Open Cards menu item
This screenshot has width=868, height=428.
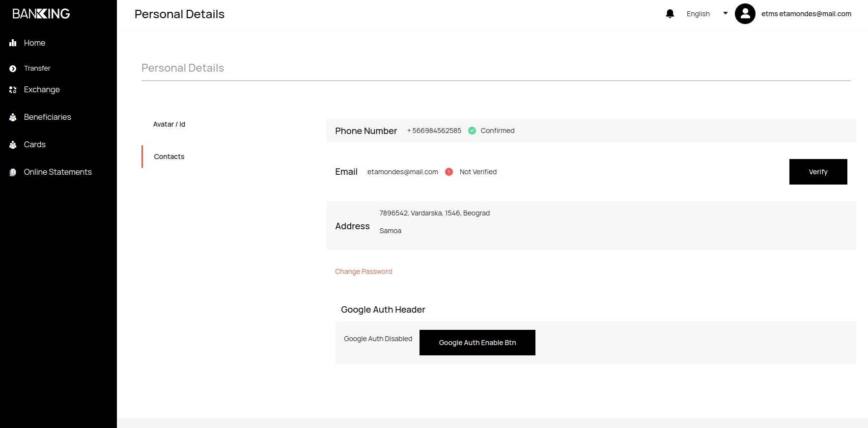point(35,144)
